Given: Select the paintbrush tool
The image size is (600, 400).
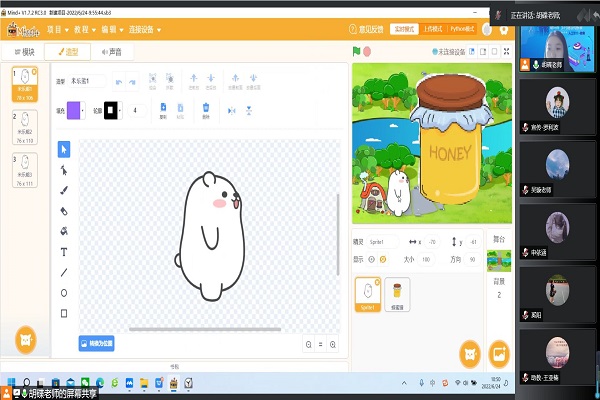Looking at the screenshot, I should coord(64,190).
